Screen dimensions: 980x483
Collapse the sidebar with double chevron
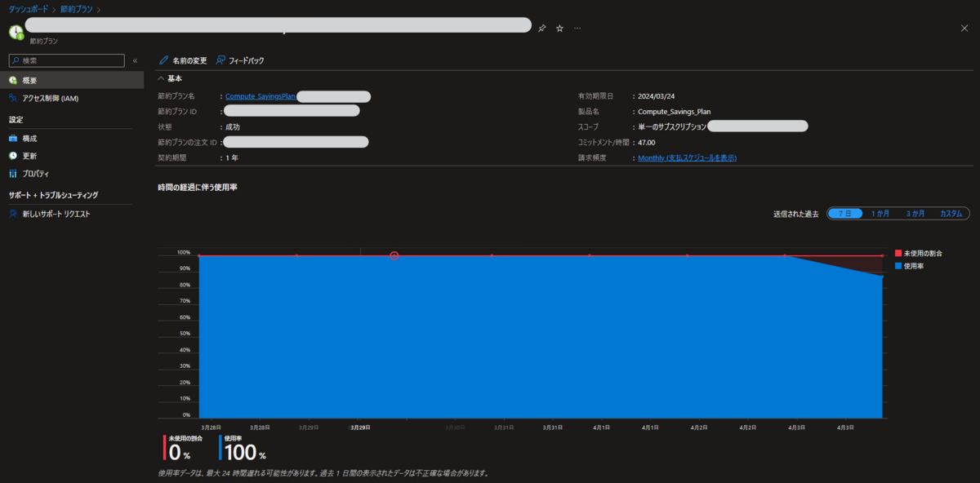pyautogui.click(x=135, y=60)
